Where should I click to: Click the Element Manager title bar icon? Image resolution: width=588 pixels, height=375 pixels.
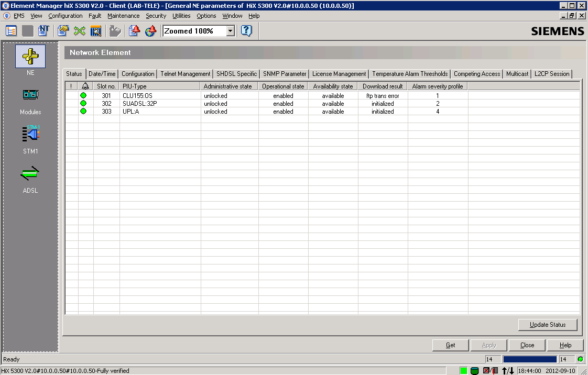[5, 6]
